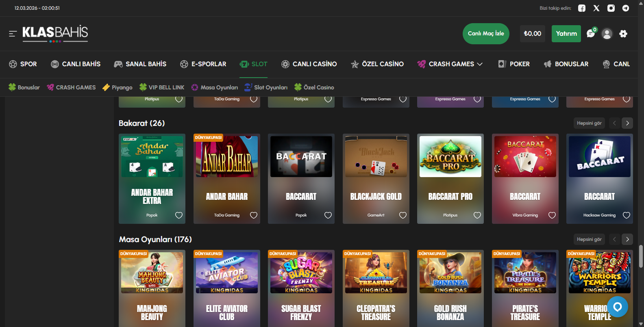Open Özel Casino filter link
This screenshot has width=644, height=327.
pyautogui.click(x=314, y=87)
